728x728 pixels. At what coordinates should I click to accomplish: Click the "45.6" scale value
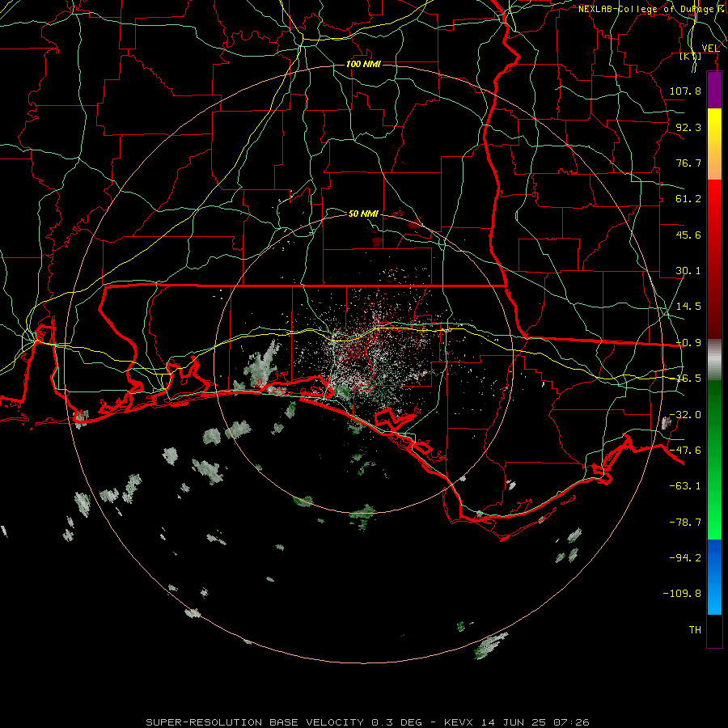pyautogui.click(x=688, y=235)
